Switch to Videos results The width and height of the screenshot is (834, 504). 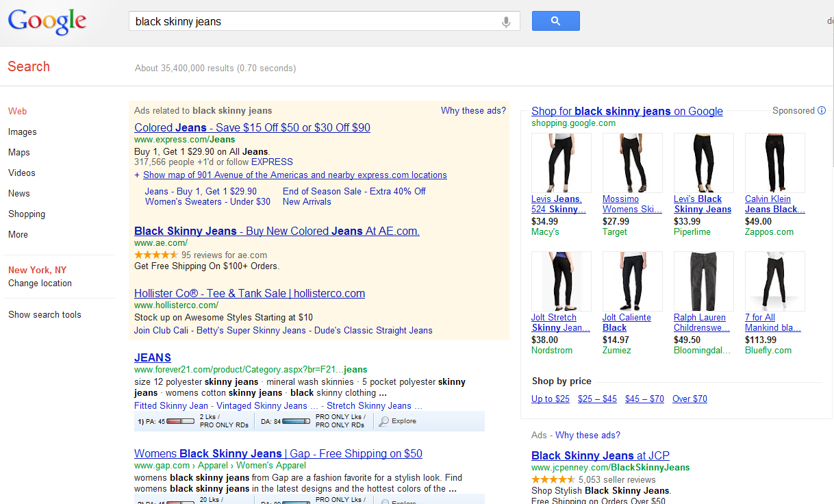tap(22, 173)
